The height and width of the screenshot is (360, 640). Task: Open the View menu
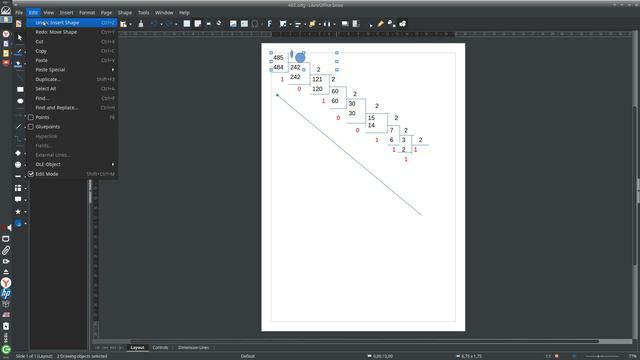coord(49,13)
